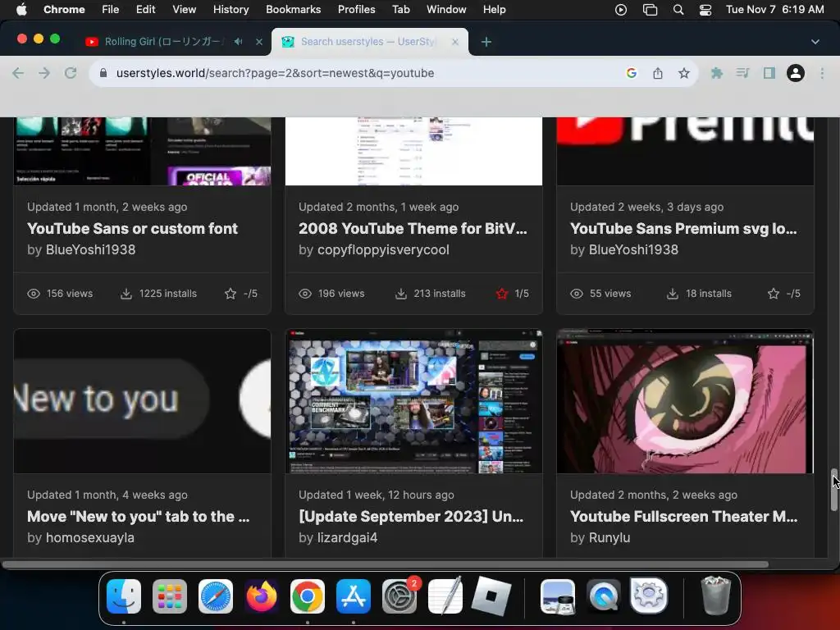Open the Extensions puzzle-piece menu

717,73
